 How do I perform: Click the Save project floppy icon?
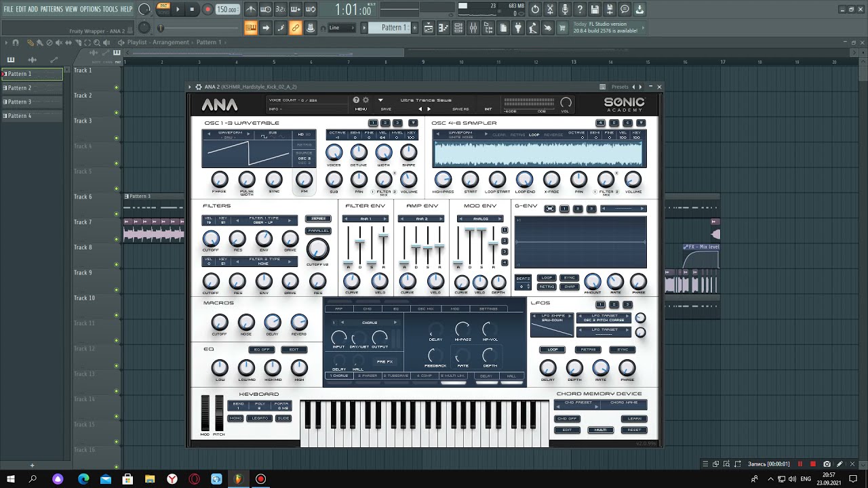click(595, 9)
